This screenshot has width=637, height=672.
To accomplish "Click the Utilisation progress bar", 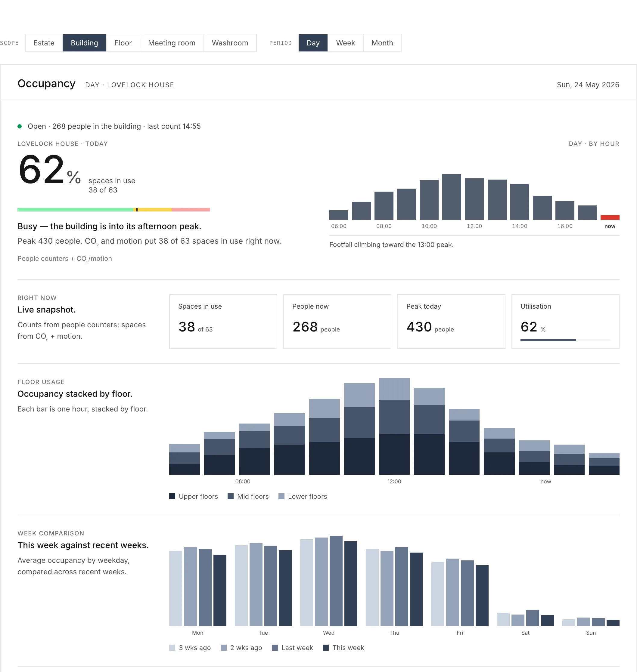I will point(565,340).
